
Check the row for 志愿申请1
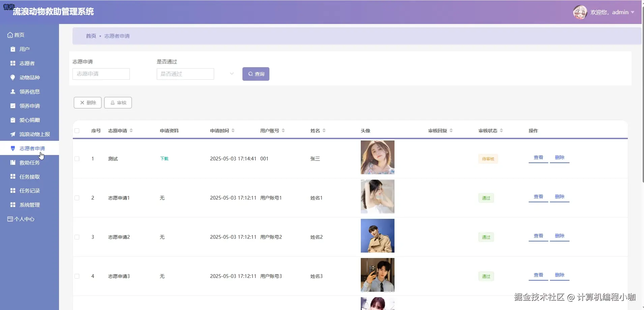(x=77, y=198)
